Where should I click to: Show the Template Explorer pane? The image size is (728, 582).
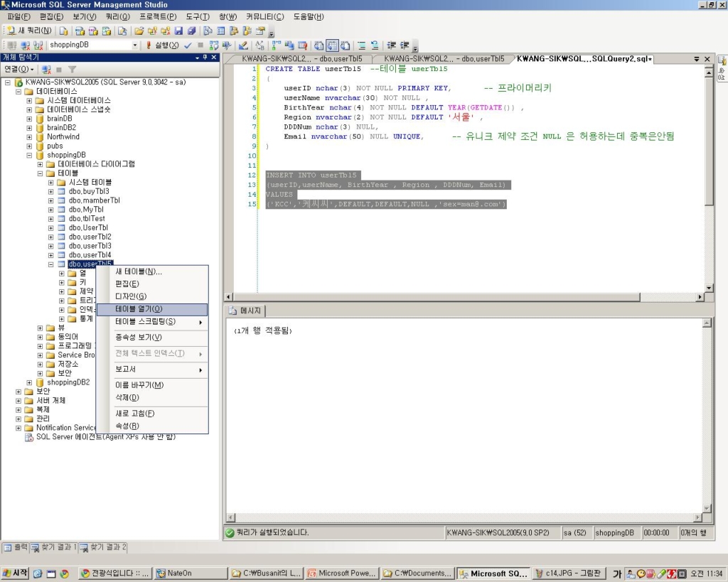point(247,31)
